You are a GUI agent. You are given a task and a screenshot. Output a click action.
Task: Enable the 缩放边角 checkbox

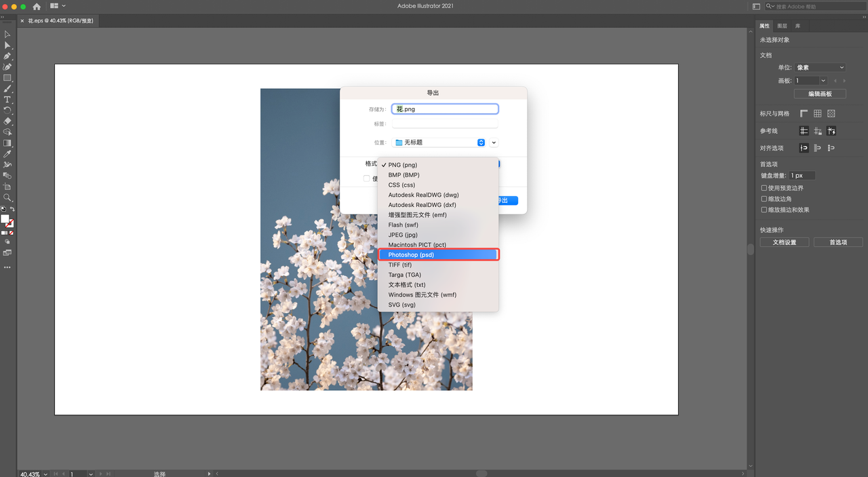[764, 199]
